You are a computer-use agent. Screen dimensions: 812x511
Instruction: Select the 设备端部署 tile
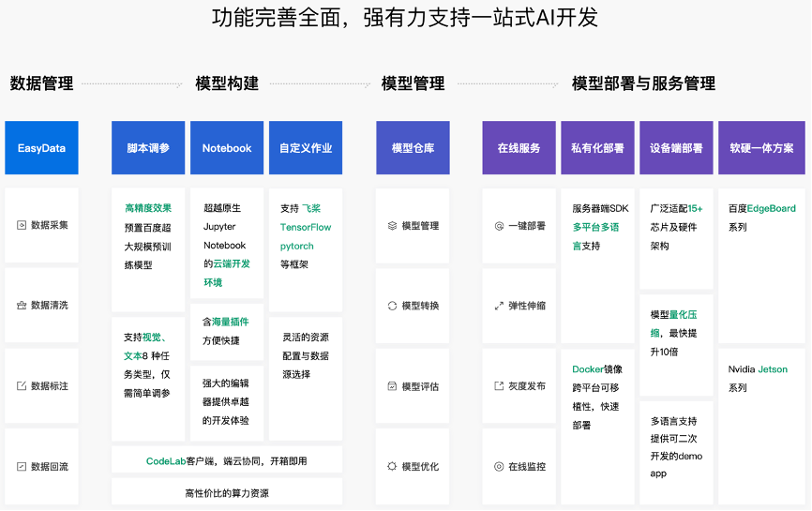[676, 147]
